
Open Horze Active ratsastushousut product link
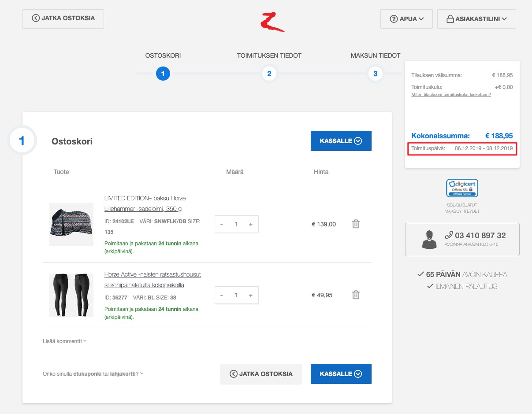pos(153,280)
